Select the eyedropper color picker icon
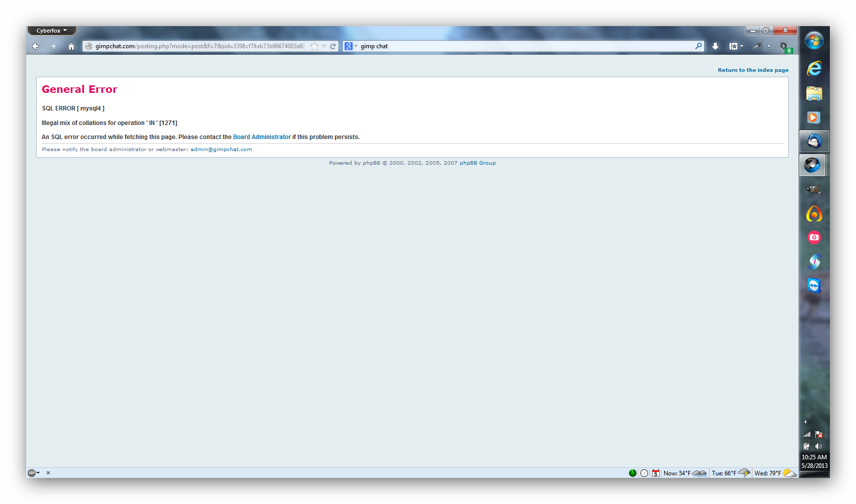The image size is (856, 504). click(757, 46)
